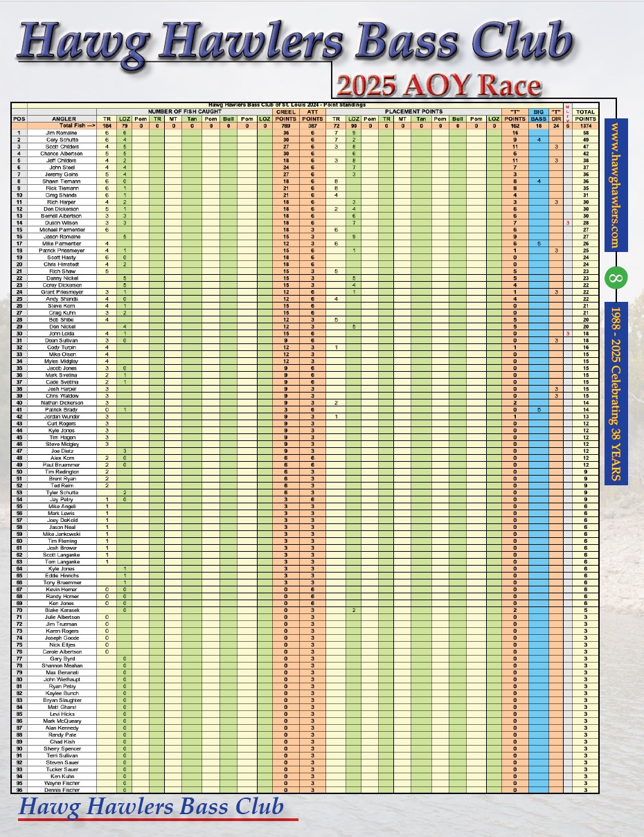Select position number 50 in POS column

(x=19, y=471)
